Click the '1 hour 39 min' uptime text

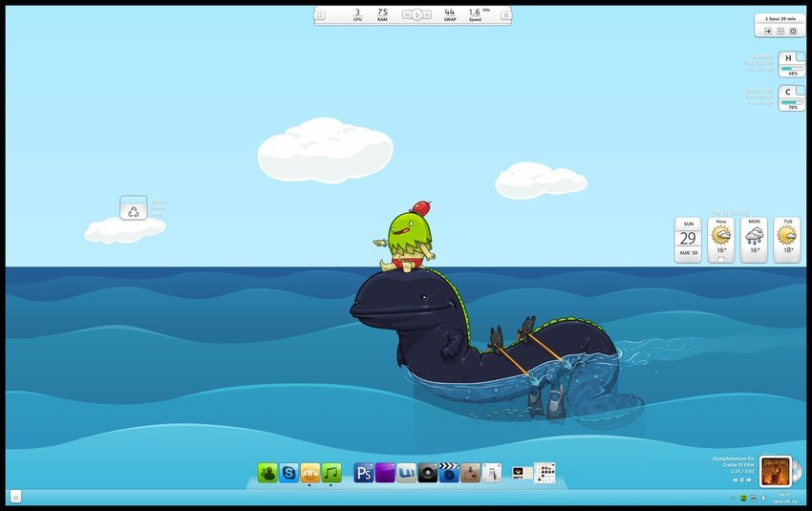pyautogui.click(x=780, y=19)
